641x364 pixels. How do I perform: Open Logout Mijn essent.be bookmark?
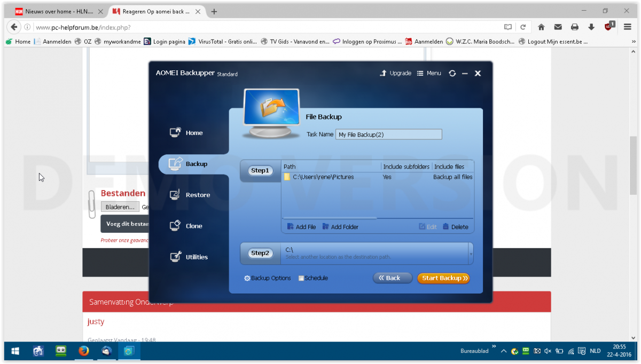coord(553,42)
